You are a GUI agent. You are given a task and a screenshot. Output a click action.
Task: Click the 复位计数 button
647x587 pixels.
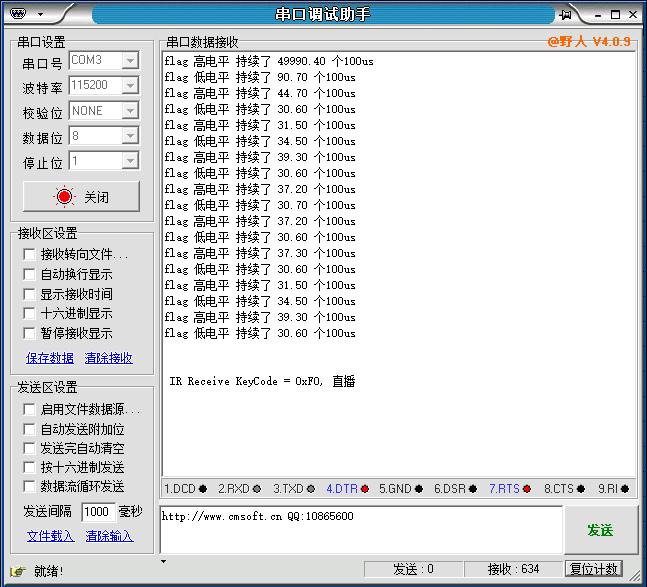coord(593,569)
